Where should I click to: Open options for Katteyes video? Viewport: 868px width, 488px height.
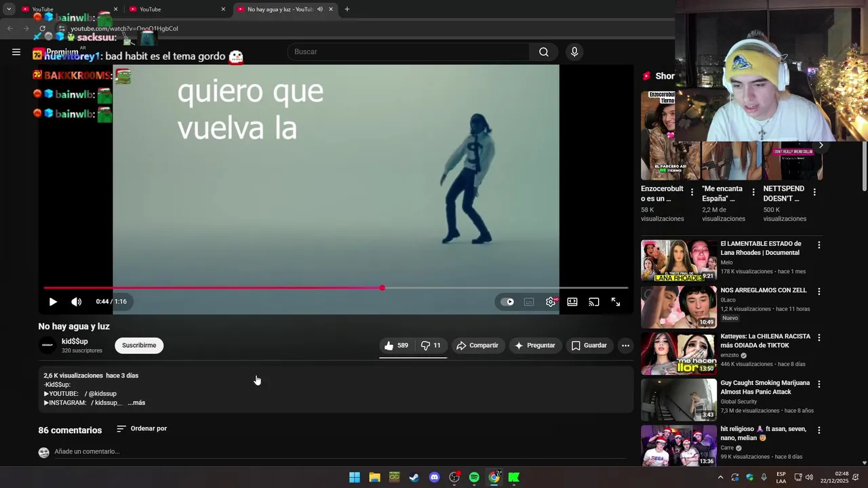819,338
